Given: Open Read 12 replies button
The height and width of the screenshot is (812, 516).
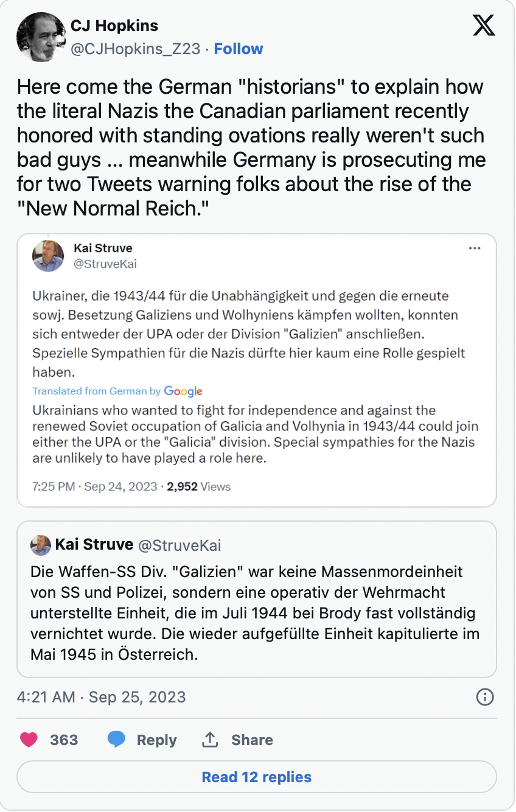Looking at the screenshot, I should tap(257, 777).
